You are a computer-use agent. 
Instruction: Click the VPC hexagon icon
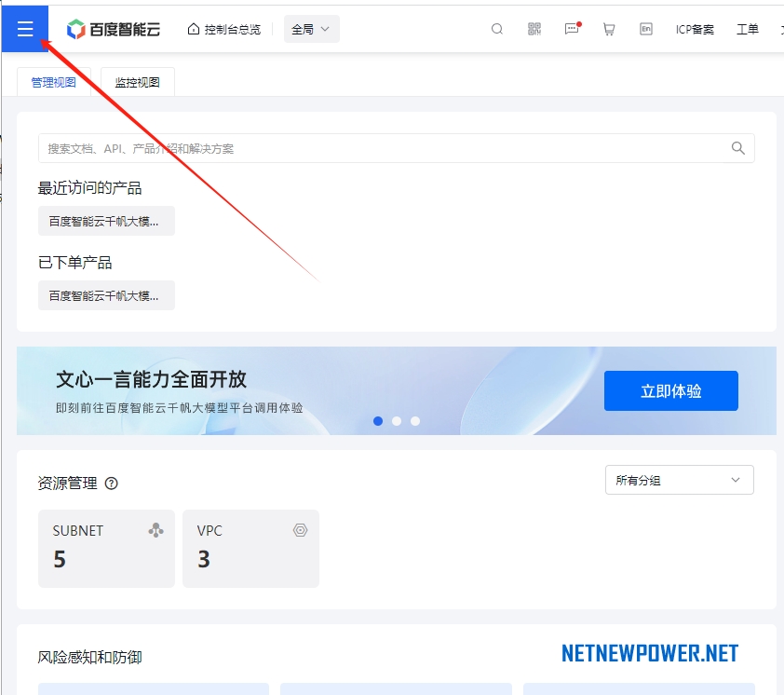click(300, 530)
